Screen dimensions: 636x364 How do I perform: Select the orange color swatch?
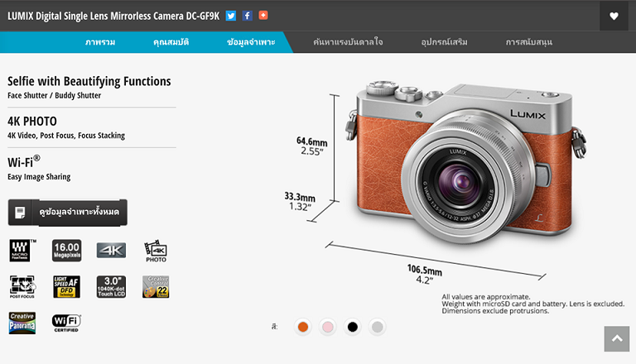(302, 327)
